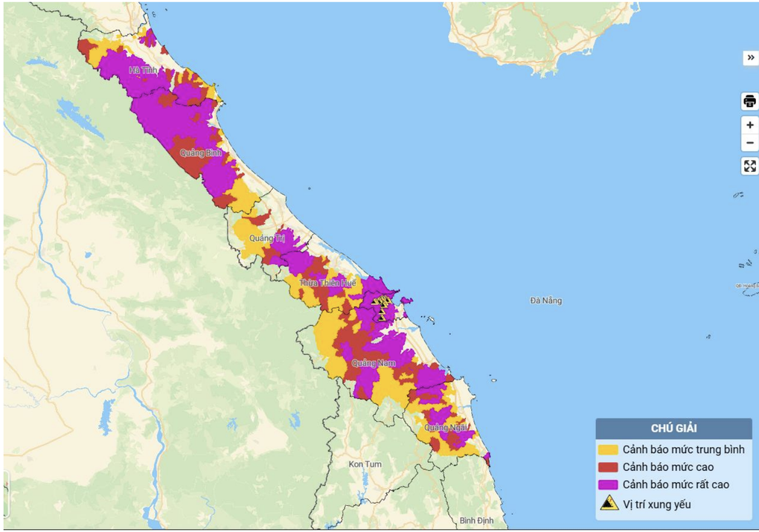Click the red high-warning legend swatch
The image size is (759, 532).
coord(609,467)
